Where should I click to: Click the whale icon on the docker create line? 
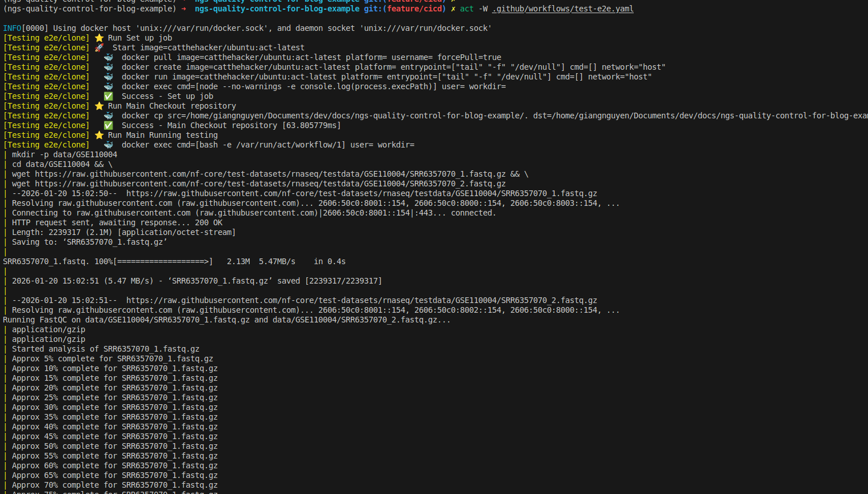tap(108, 67)
